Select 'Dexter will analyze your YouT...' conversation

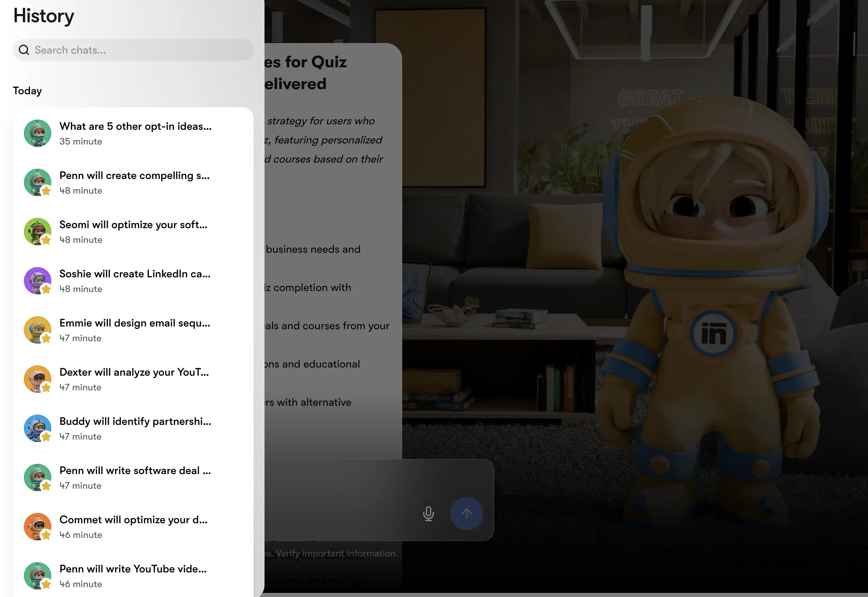[x=134, y=372]
